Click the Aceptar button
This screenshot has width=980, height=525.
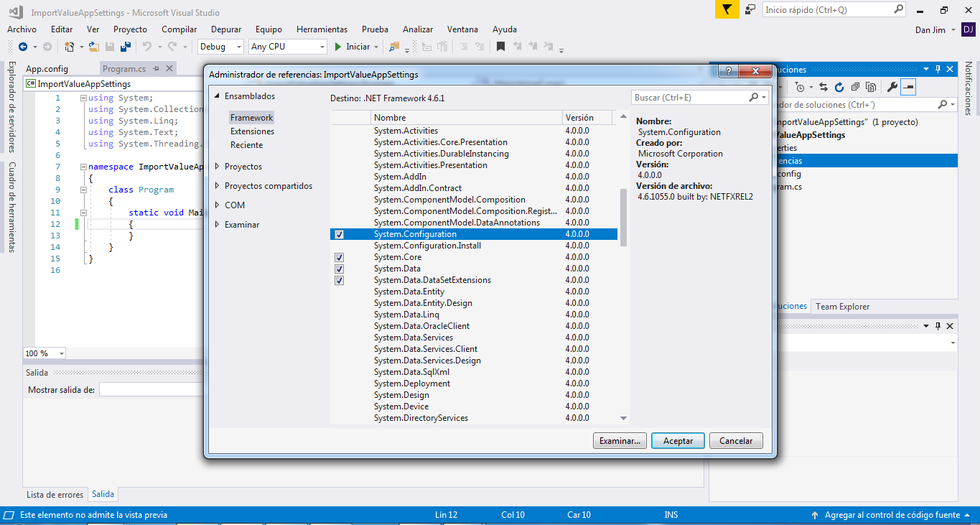coord(678,441)
